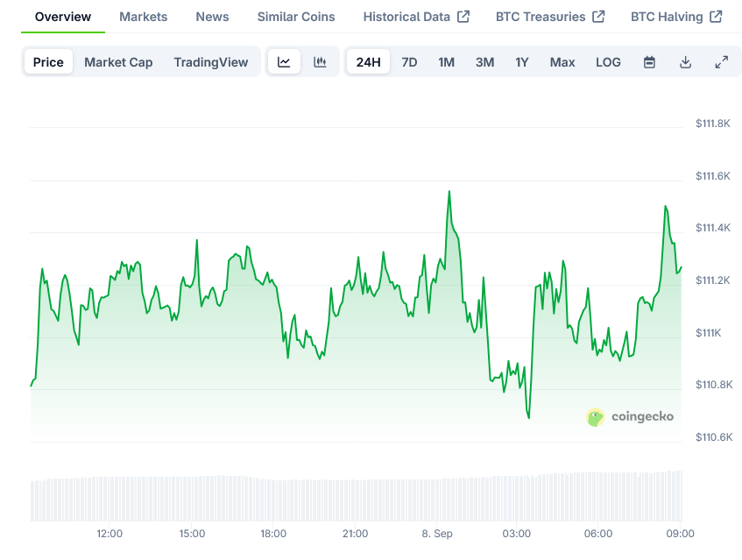Switch to line chart view icon
This screenshot has width=742, height=560.
[x=284, y=62]
